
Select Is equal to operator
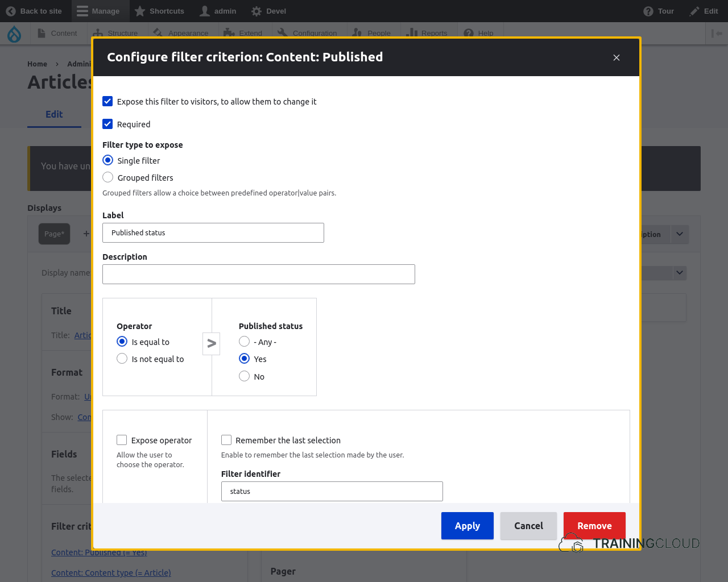[122, 342]
